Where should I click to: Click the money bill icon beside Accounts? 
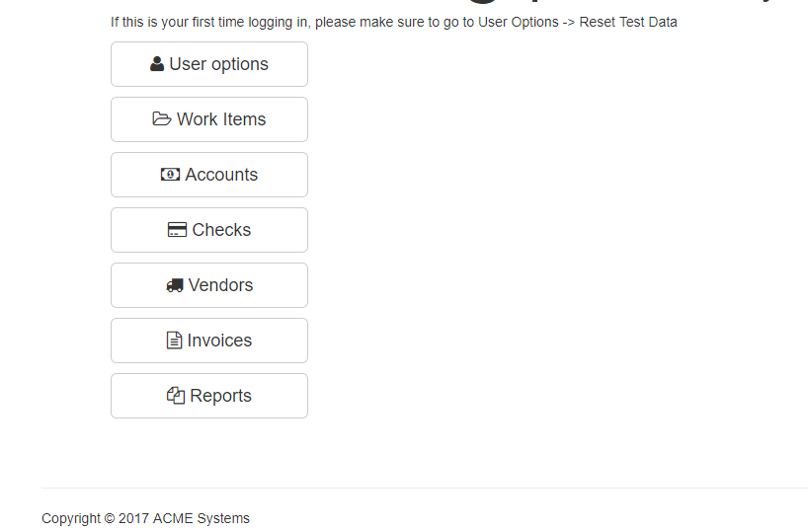pyautogui.click(x=171, y=175)
